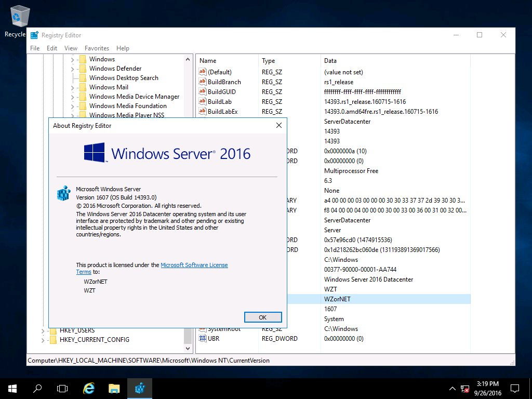This screenshot has height=399, width=532.
Task: Click the Data column header
Action: [395, 61]
